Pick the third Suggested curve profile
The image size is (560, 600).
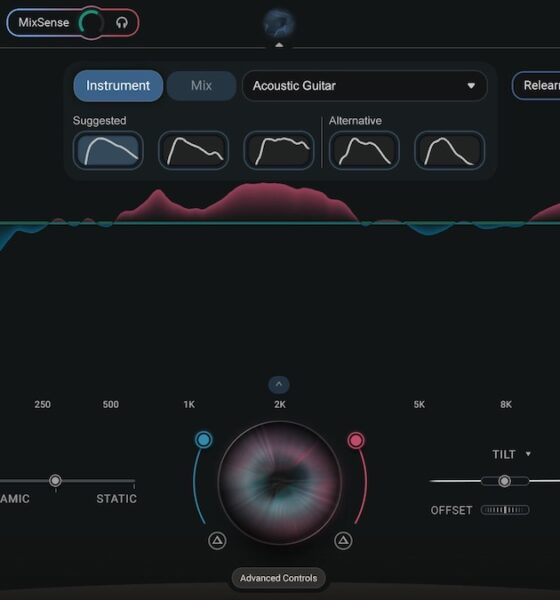click(279, 150)
